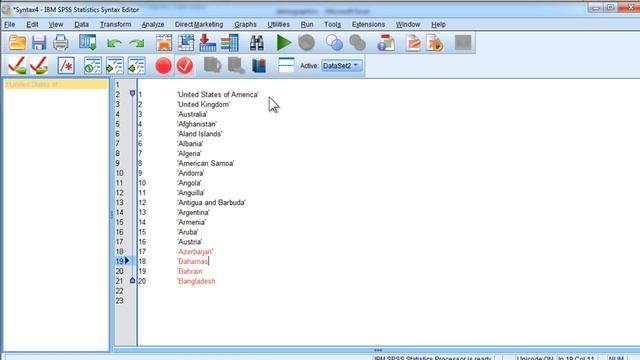Click the 'Argentina' line
Viewport: 640px width, 360px height.
pyautogui.click(x=193, y=213)
